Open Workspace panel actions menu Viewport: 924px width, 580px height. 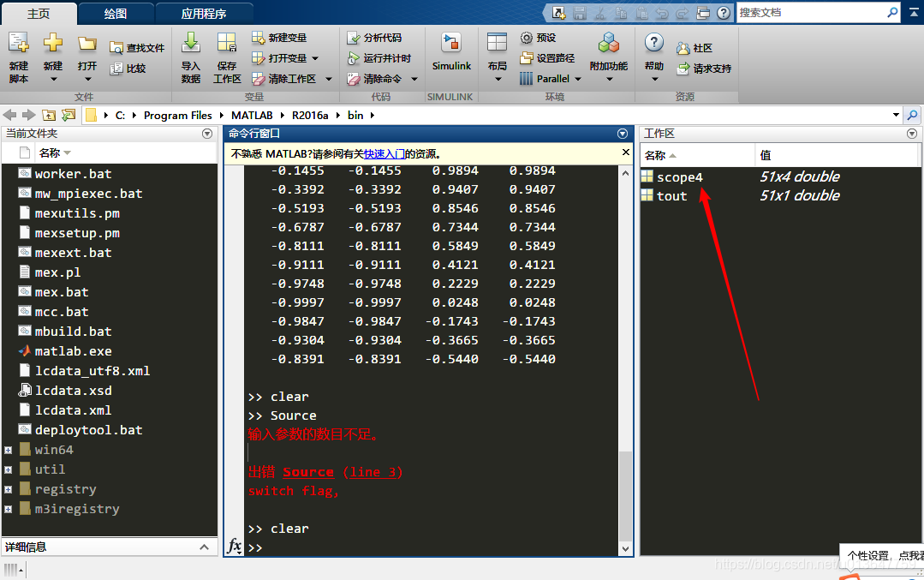tap(912, 134)
